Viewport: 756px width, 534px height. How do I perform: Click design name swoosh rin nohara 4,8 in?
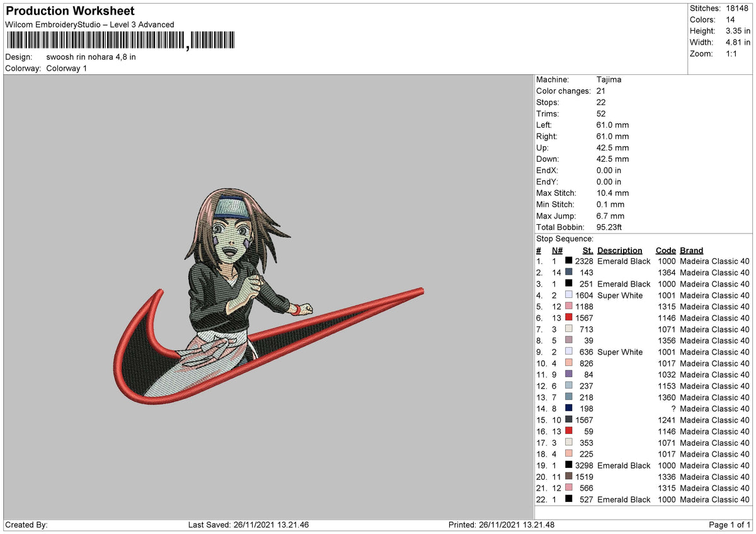(91, 57)
